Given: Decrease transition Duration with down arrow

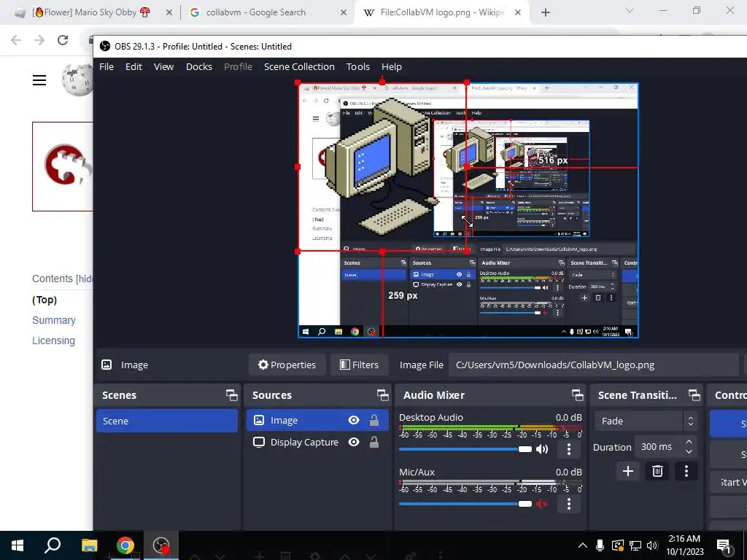Looking at the screenshot, I should point(689,451).
